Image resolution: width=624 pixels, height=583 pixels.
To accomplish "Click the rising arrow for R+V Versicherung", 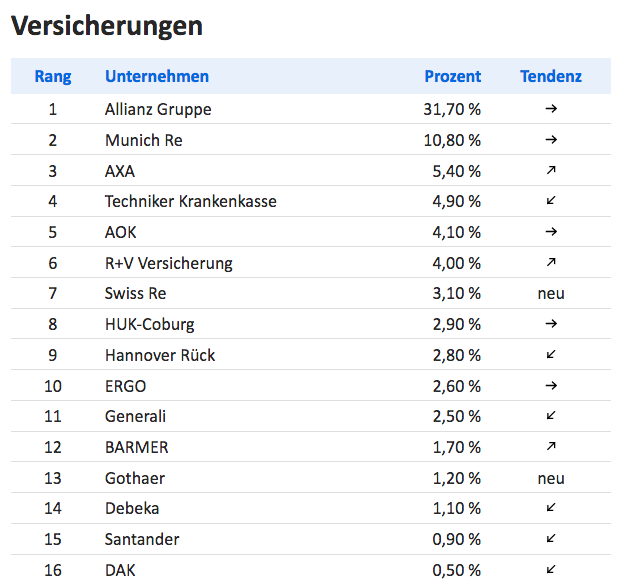I will coord(551,262).
